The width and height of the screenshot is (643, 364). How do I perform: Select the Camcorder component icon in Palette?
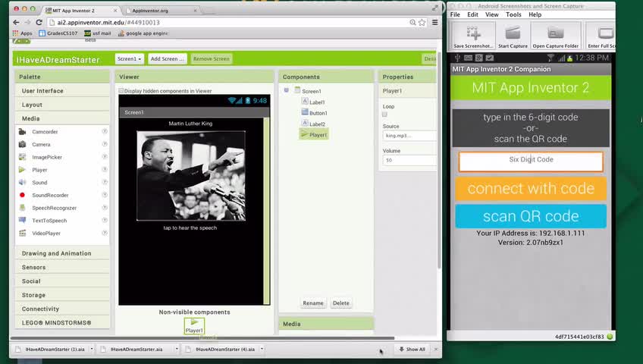point(23,132)
